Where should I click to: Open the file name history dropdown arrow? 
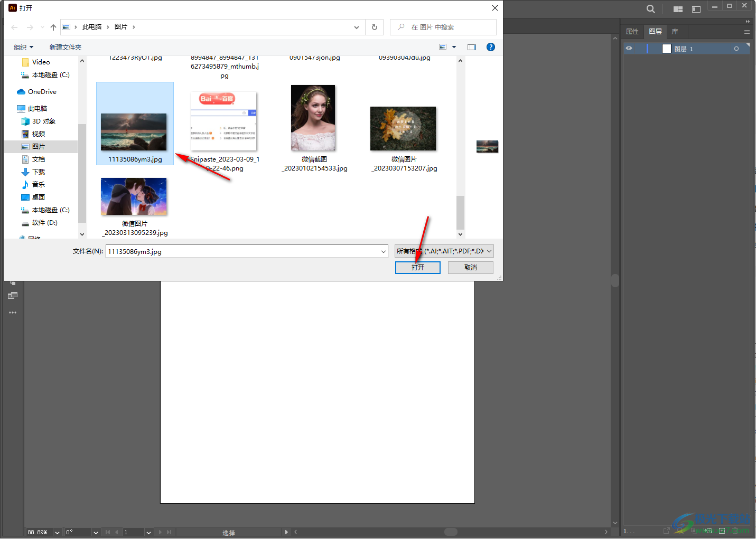(x=384, y=252)
